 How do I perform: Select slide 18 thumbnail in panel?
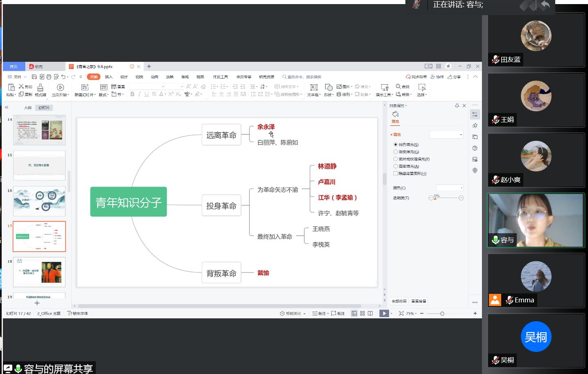click(39, 272)
